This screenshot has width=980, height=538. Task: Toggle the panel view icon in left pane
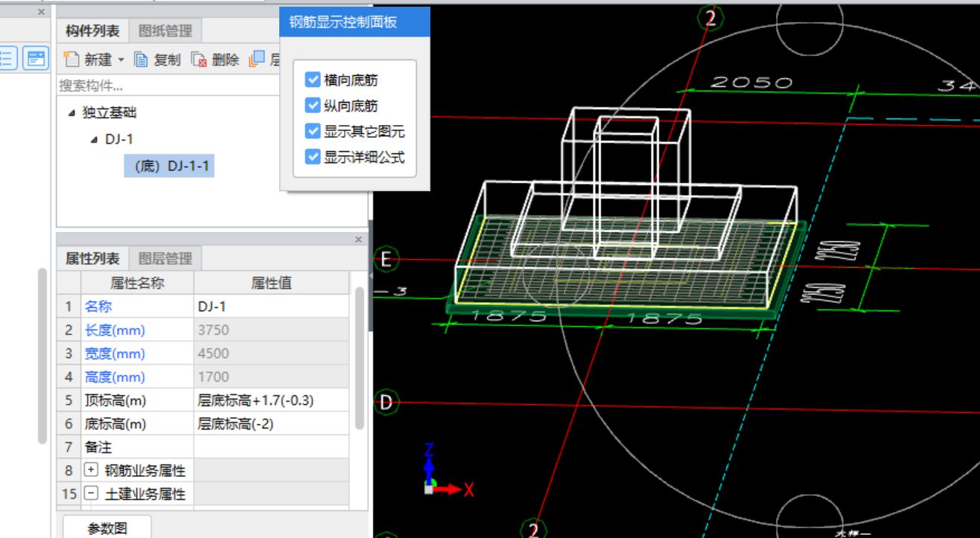pos(35,58)
